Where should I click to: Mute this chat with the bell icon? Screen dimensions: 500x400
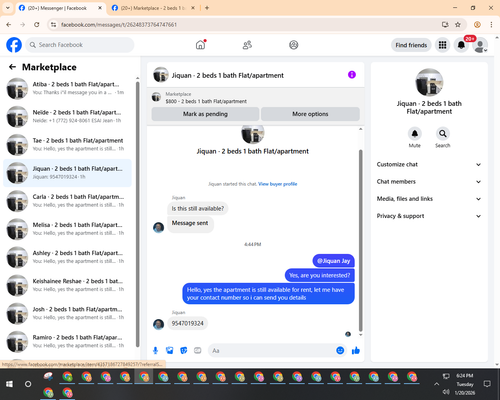(x=415, y=134)
